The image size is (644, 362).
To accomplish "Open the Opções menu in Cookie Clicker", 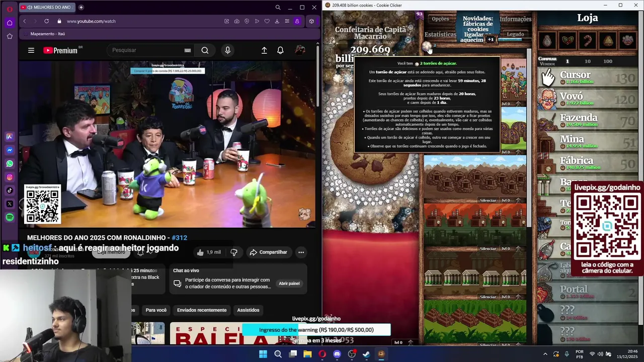I will click(x=440, y=19).
